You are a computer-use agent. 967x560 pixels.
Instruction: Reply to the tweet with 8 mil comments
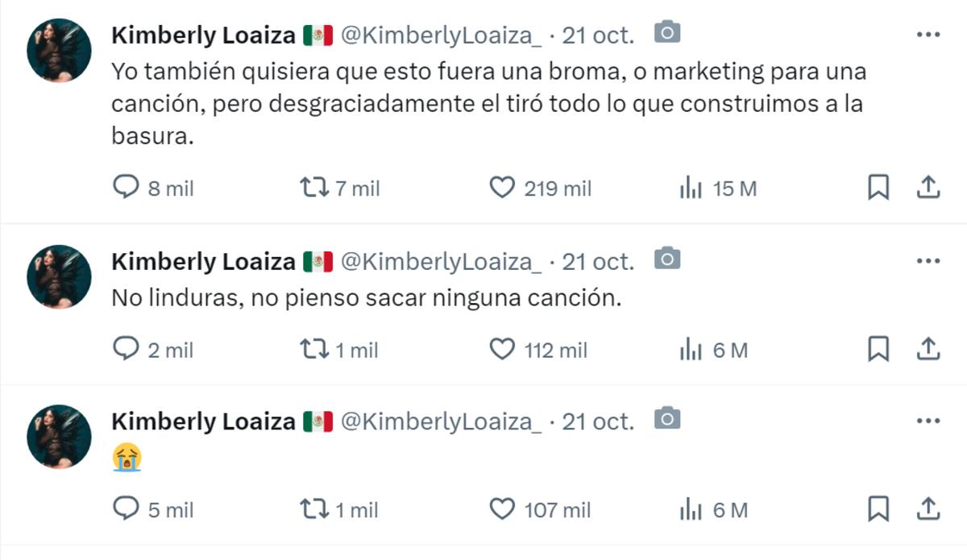[126, 189]
